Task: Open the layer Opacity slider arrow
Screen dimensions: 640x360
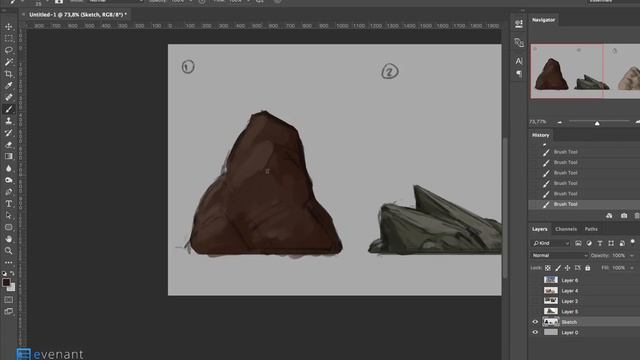Action: click(x=632, y=256)
